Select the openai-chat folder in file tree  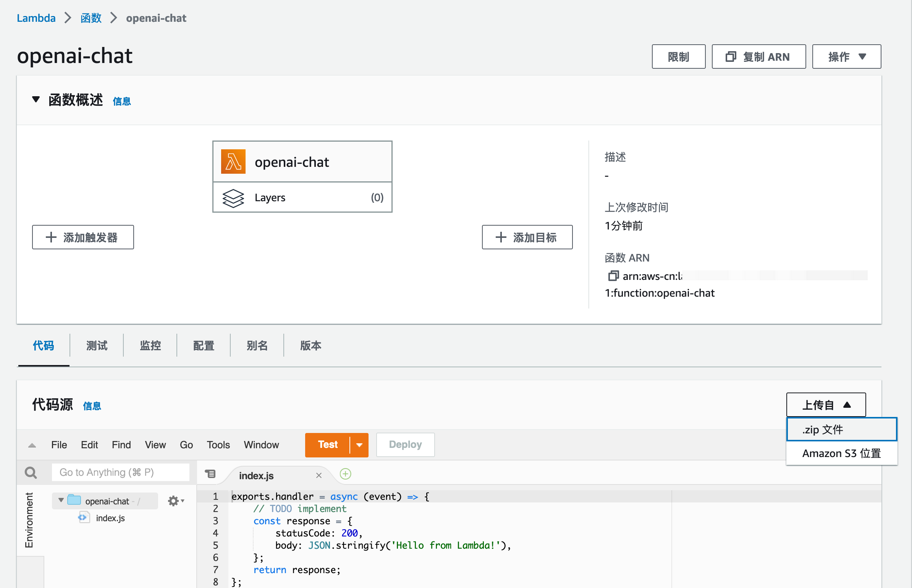pos(105,501)
